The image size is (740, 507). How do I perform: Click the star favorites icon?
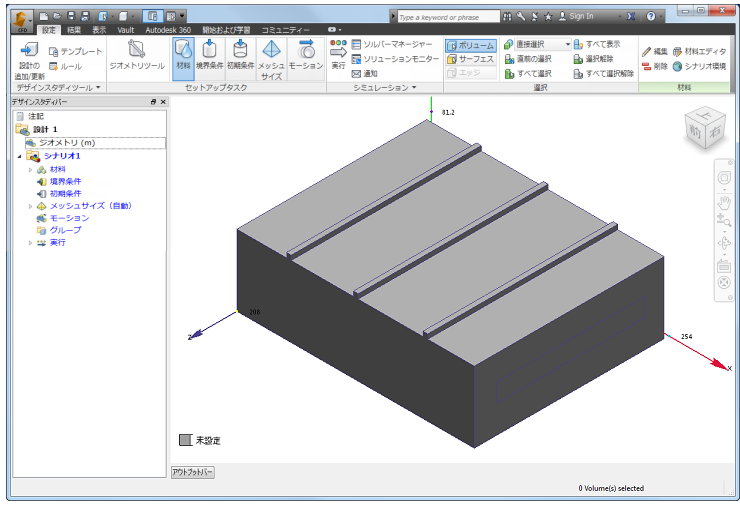click(548, 17)
